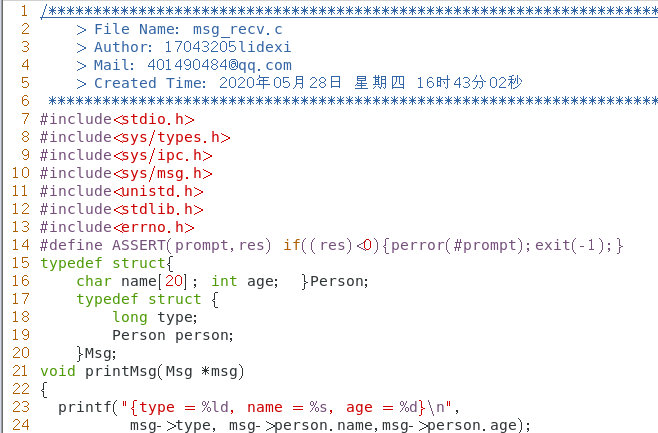Click the printMsg function name
This screenshot has height=433, width=658.
click(121, 371)
